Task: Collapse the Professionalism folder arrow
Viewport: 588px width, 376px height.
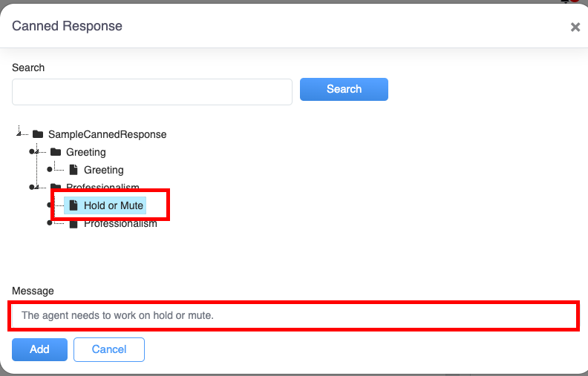Action: point(36,187)
